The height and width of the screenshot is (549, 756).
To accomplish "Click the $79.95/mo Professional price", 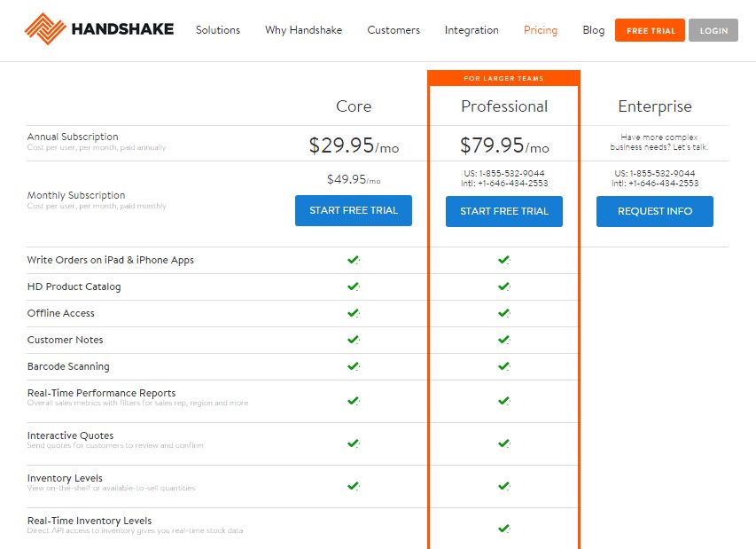I will point(504,145).
